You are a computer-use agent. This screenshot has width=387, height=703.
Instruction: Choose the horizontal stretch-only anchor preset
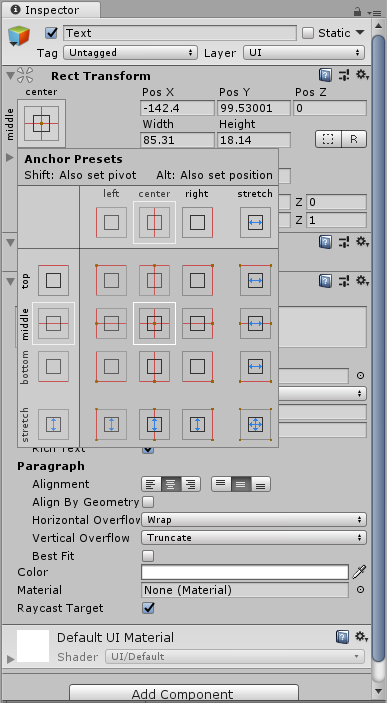[x=255, y=222]
